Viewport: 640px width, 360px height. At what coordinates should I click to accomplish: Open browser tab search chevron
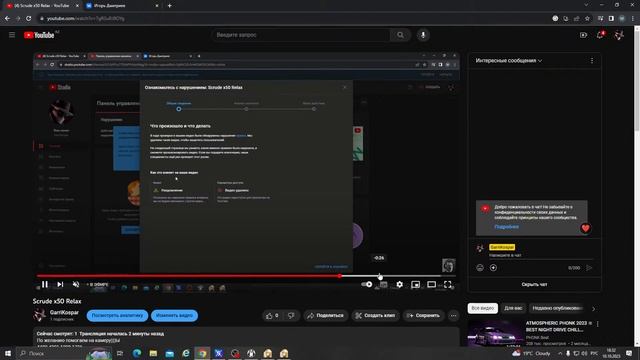point(586,5)
